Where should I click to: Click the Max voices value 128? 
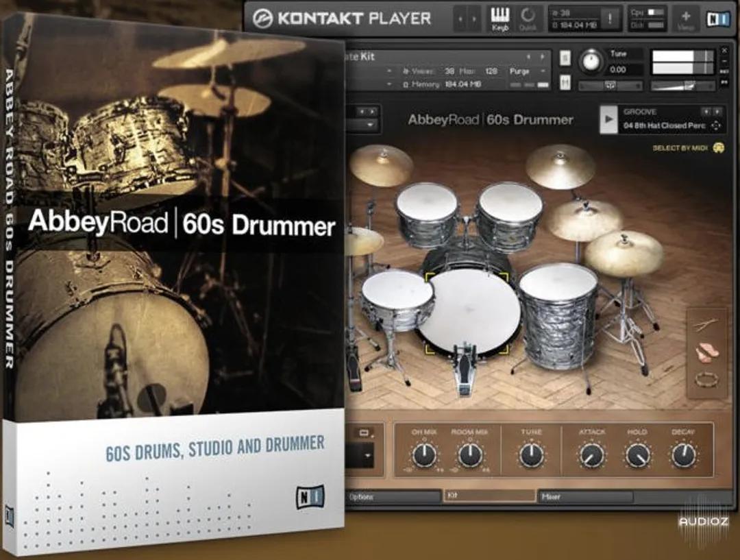point(491,71)
